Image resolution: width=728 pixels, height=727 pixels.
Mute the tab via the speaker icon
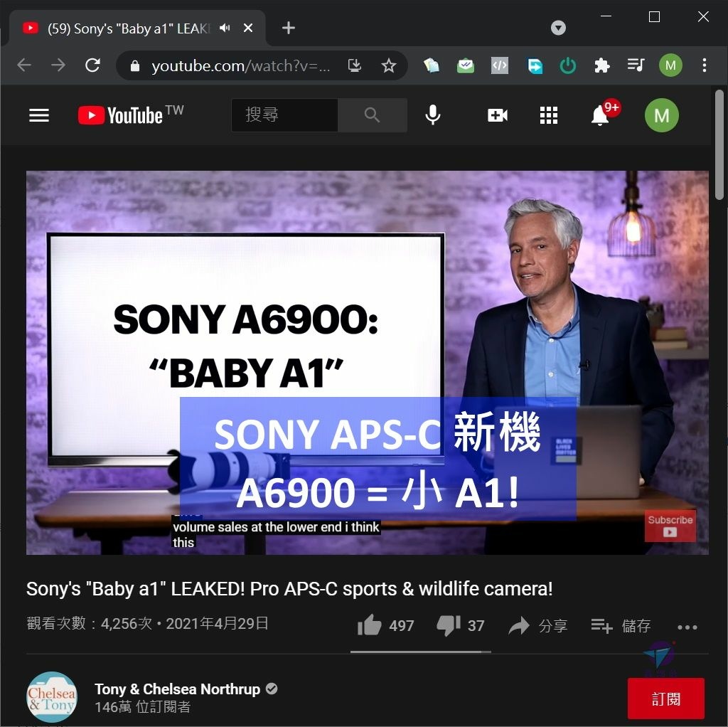pyautogui.click(x=225, y=28)
